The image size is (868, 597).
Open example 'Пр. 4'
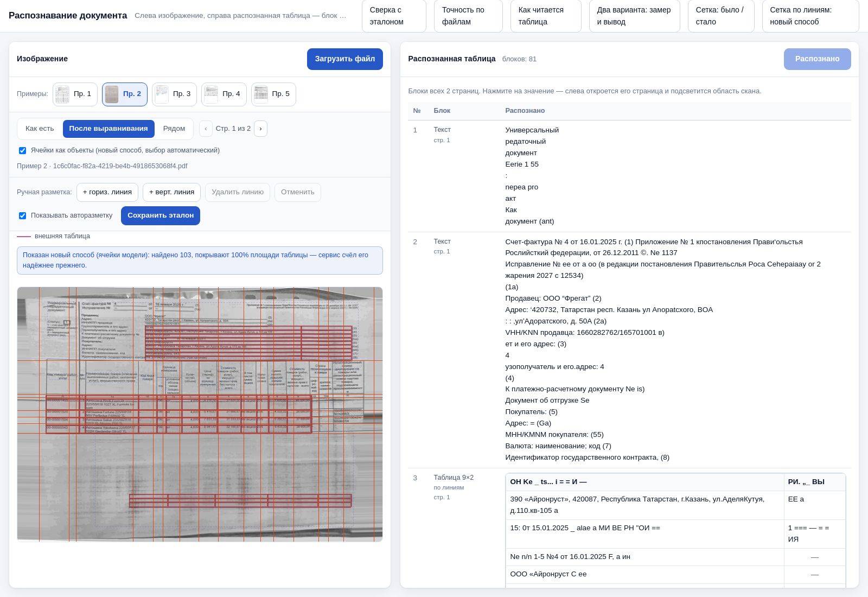tap(224, 94)
